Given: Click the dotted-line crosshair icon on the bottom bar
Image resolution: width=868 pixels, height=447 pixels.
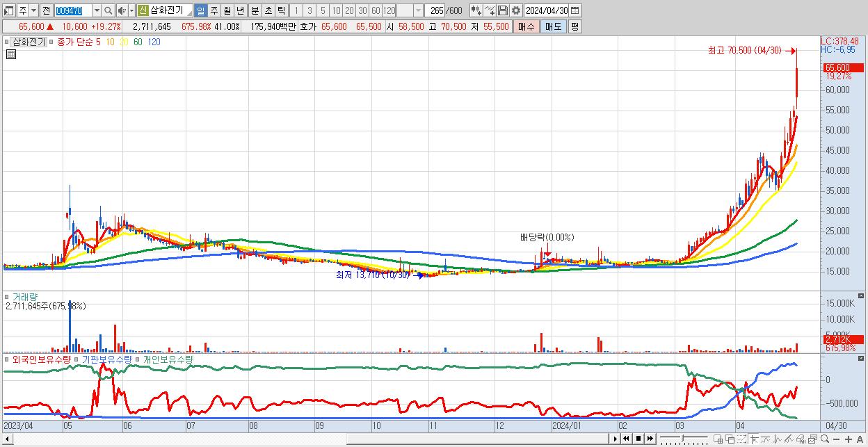Looking at the screenshot, I should [x=741, y=439].
